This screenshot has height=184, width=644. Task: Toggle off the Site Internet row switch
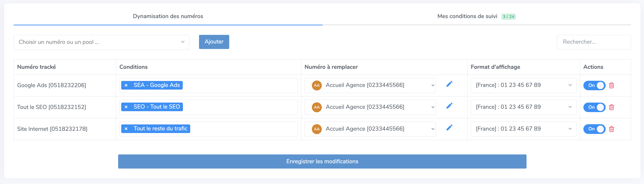[594, 129]
